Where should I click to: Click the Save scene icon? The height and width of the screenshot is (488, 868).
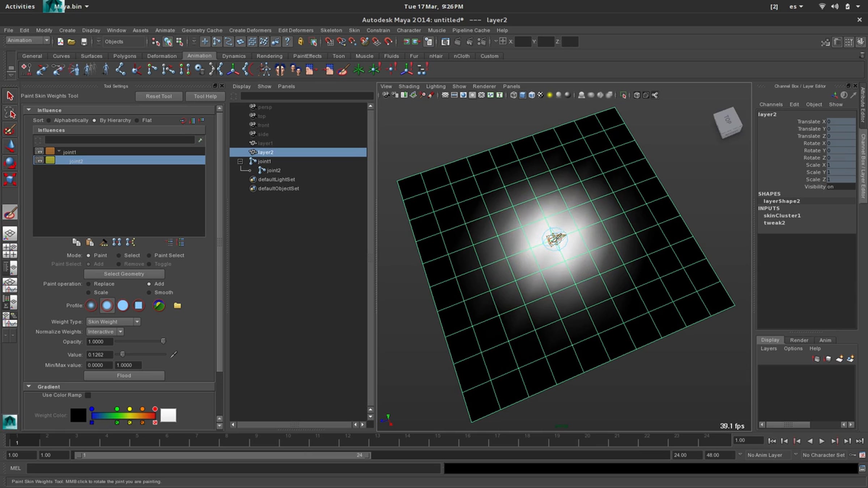(x=84, y=42)
